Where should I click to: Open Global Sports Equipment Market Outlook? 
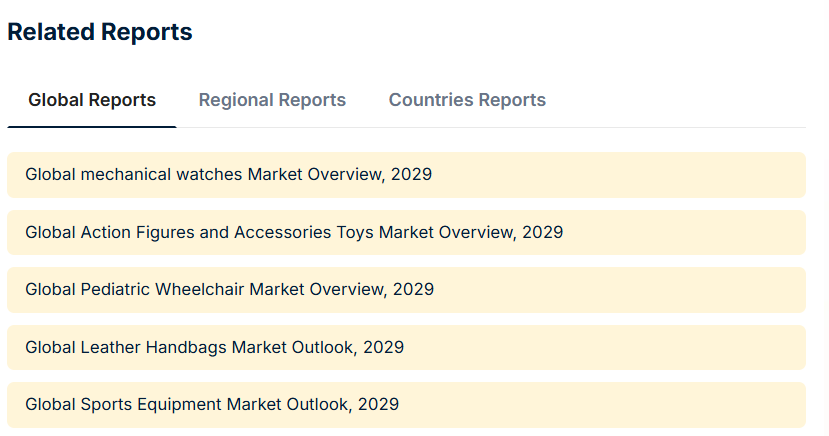coord(212,405)
